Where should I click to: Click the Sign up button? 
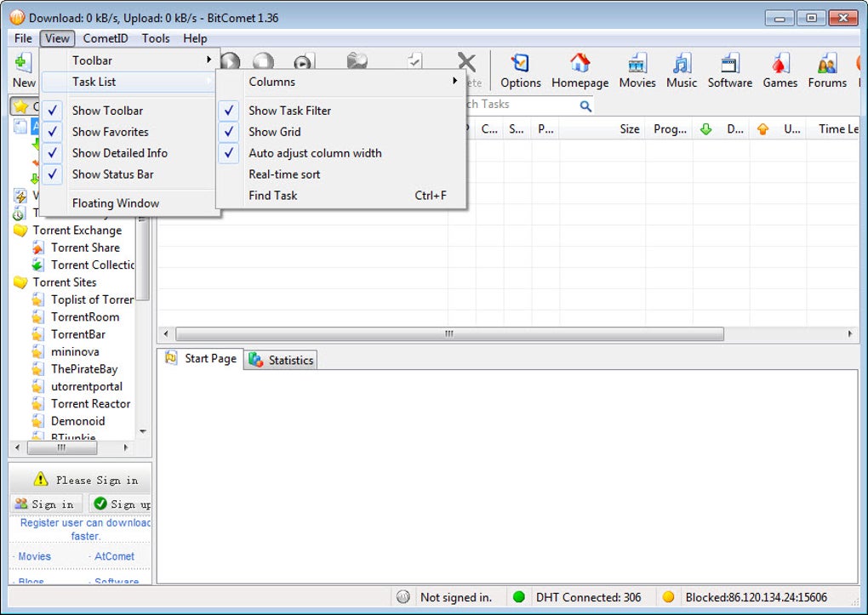tap(121, 504)
